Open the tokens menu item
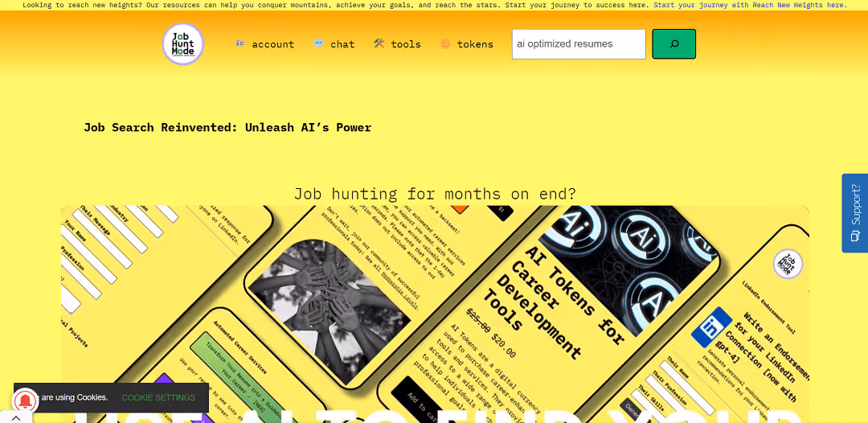868x423 pixels. [467, 44]
